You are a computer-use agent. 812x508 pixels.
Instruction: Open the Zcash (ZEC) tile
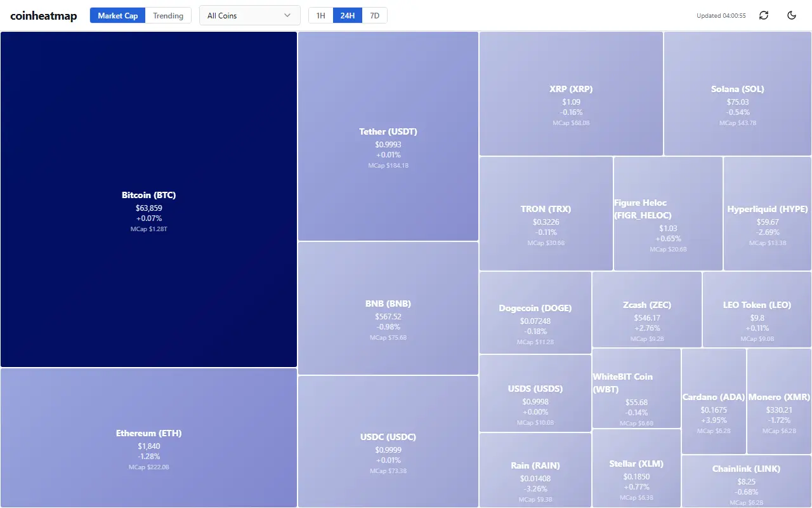pyautogui.click(x=647, y=309)
